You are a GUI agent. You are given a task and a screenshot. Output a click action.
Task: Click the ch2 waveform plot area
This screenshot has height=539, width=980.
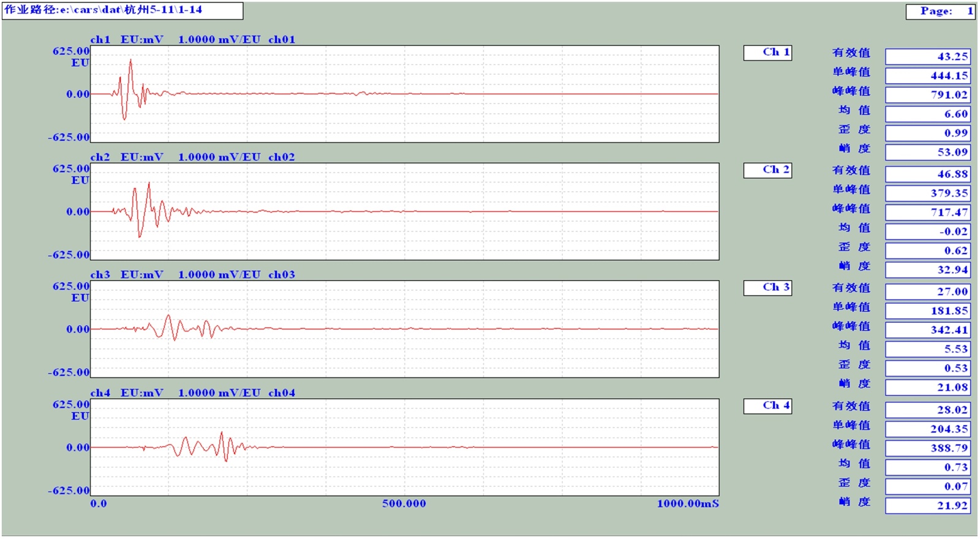point(404,211)
